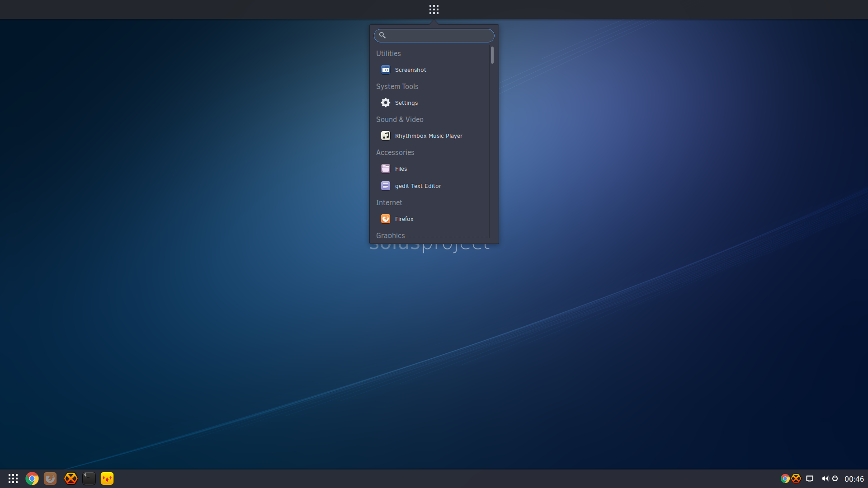Click the power button tray icon
868x488 pixels.
835,479
